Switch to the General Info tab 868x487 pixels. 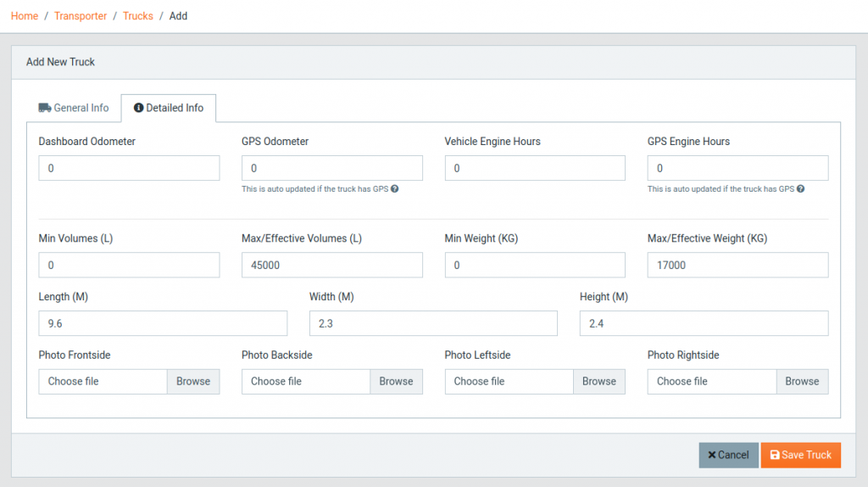pos(74,108)
